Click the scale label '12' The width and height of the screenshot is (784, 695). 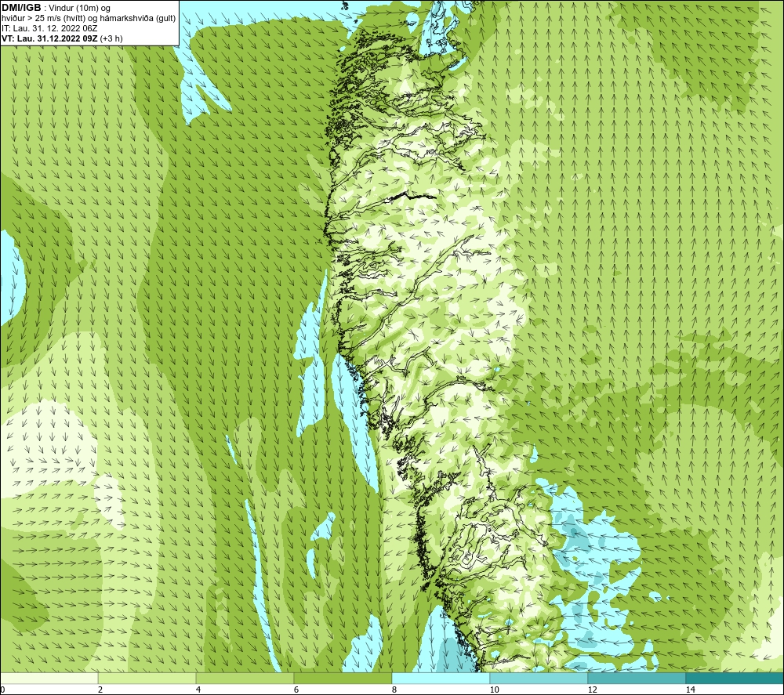tap(592, 690)
